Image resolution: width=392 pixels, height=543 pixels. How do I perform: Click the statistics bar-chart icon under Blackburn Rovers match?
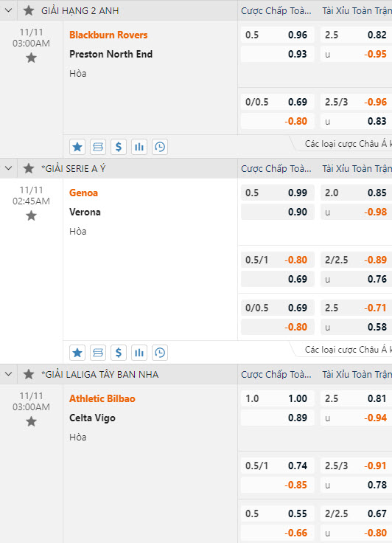pyautogui.click(x=139, y=147)
